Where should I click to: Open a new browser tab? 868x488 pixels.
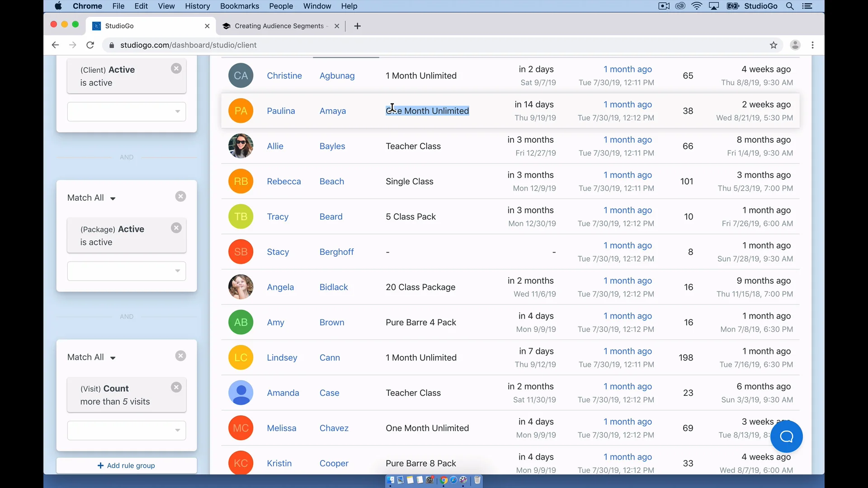357,26
